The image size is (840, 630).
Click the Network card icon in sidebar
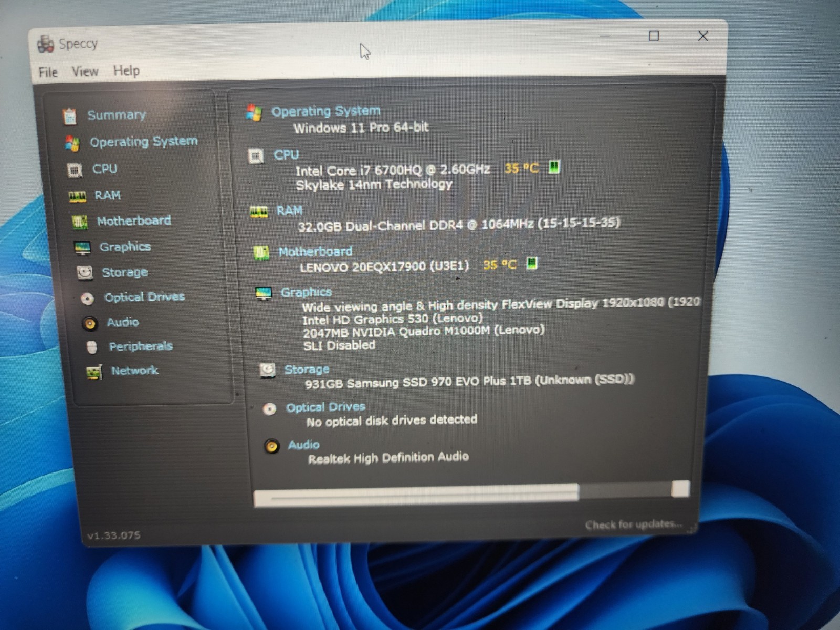[x=94, y=372]
